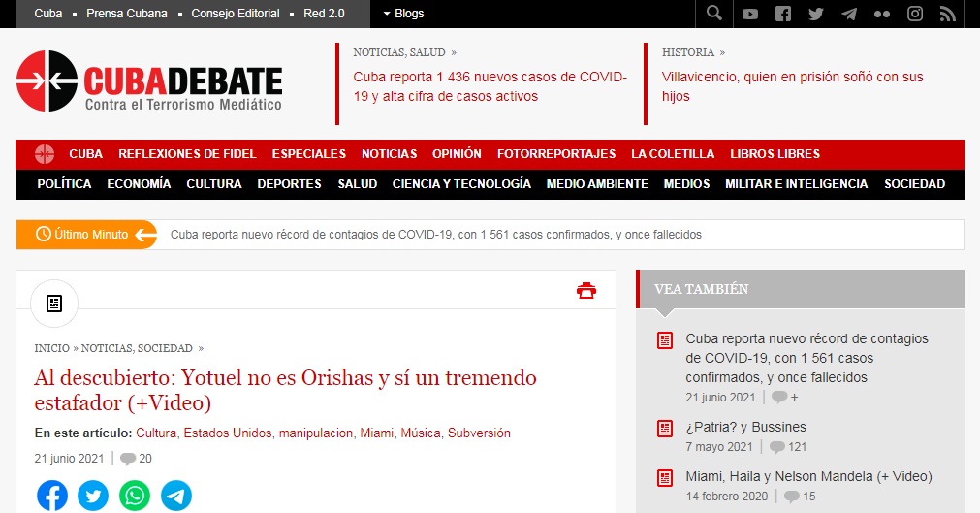Print the article with red printer icon
Viewport: 980px width, 513px height.
click(586, 290)
